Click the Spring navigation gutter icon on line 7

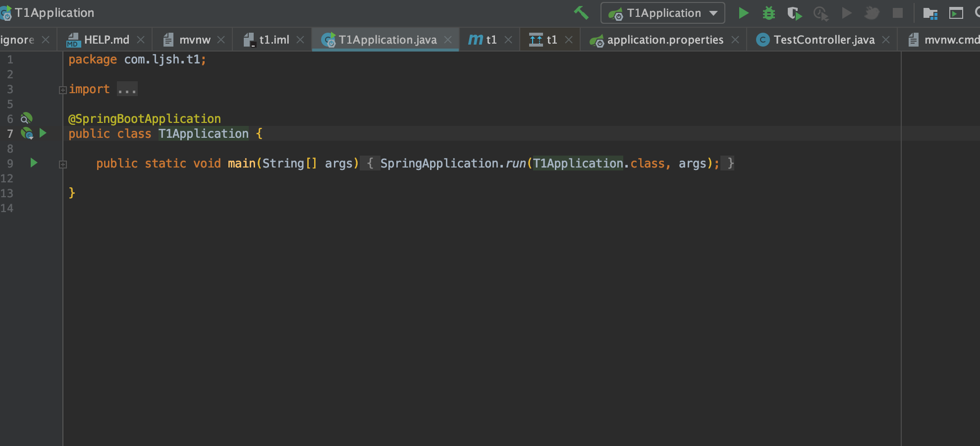click(27, 133)
